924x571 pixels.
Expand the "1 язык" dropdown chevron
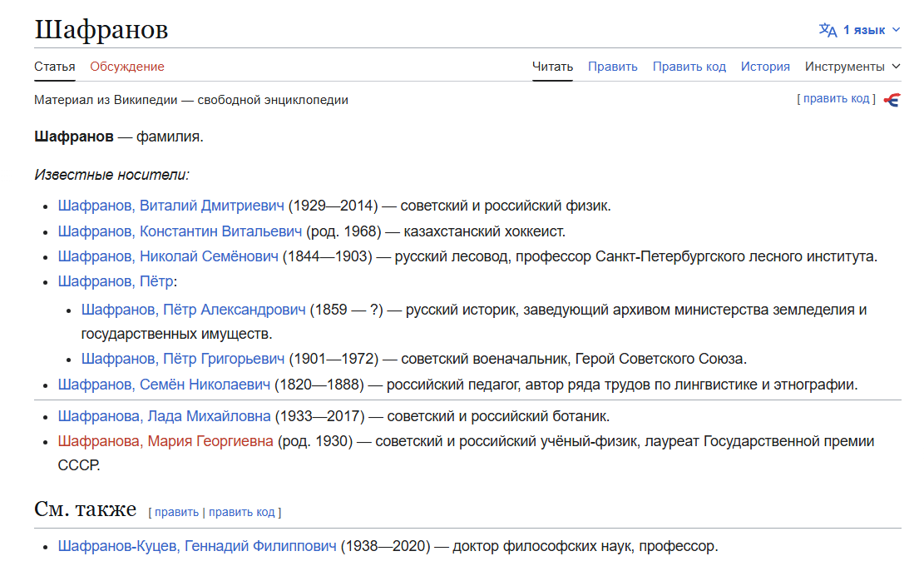click(896, 29)
